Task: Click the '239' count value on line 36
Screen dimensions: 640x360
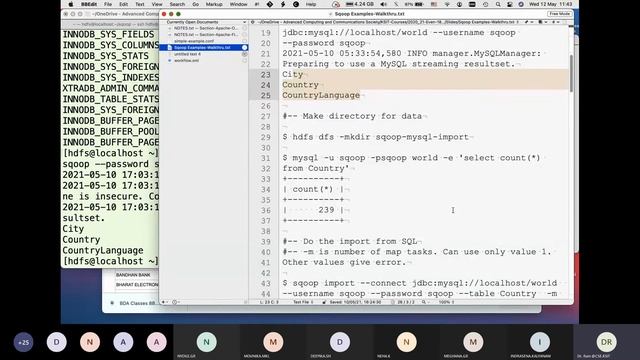Action: click(x=326, y=210)
